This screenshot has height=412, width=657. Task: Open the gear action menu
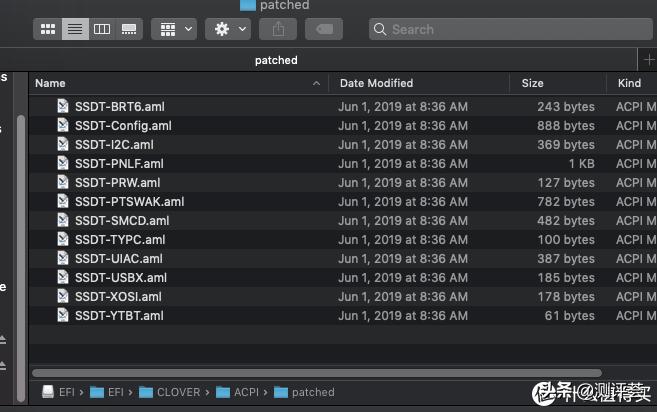tap(228, 29)
